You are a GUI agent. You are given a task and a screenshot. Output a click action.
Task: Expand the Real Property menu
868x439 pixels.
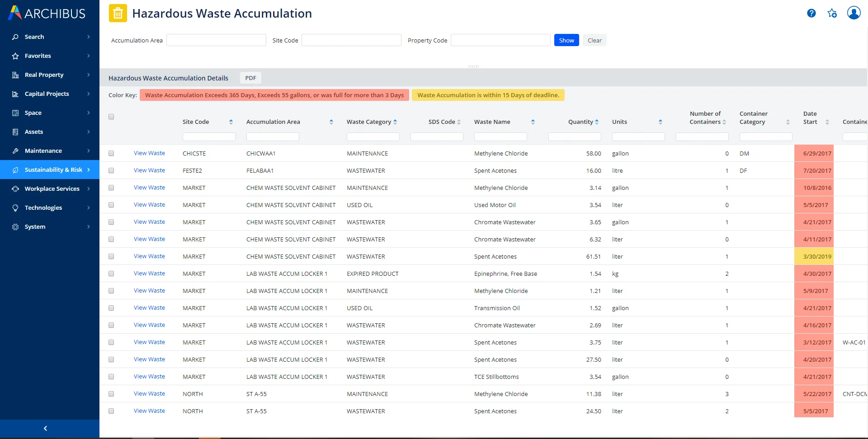50,75
